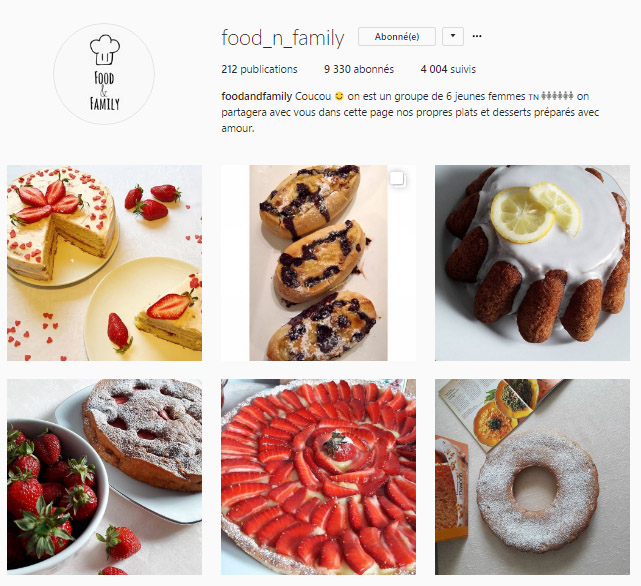Click the TN flag text in the bio
This screenshot has width=641, height=586.
click(x=533, y=97)
